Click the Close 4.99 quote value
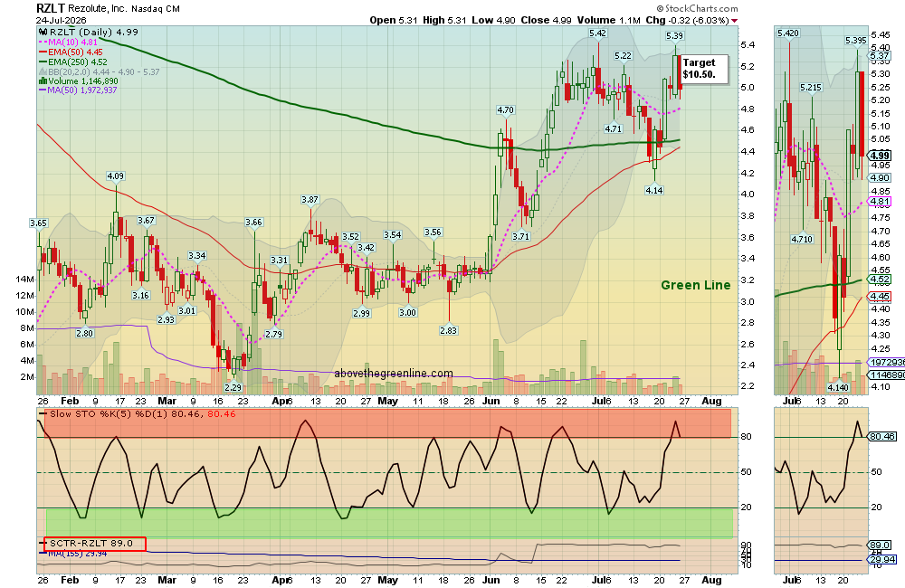The image size is (905, 588). tap(546, 20)
